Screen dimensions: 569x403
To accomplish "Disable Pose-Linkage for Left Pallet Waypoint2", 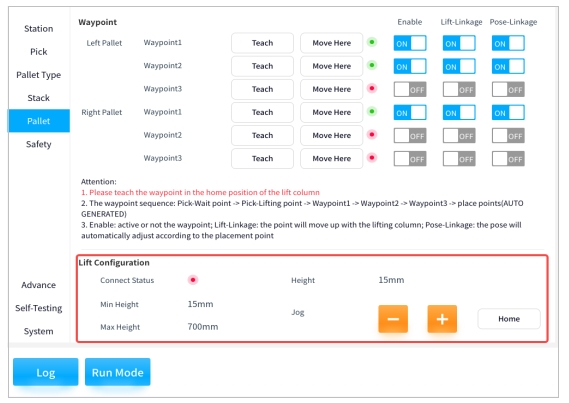I will coord(508,66).
